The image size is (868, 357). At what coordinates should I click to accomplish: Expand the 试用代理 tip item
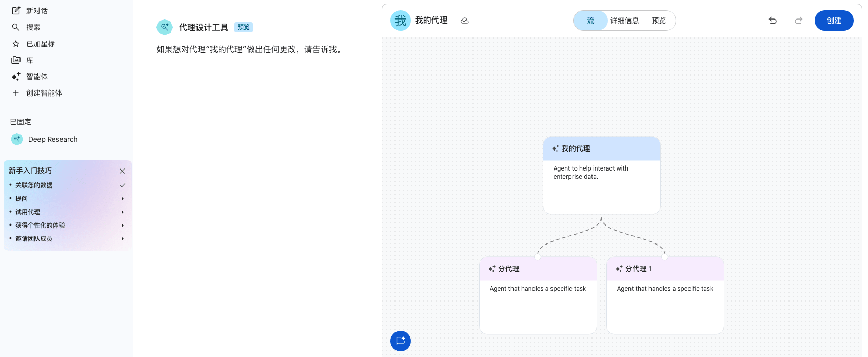click(x=122, y=212)
